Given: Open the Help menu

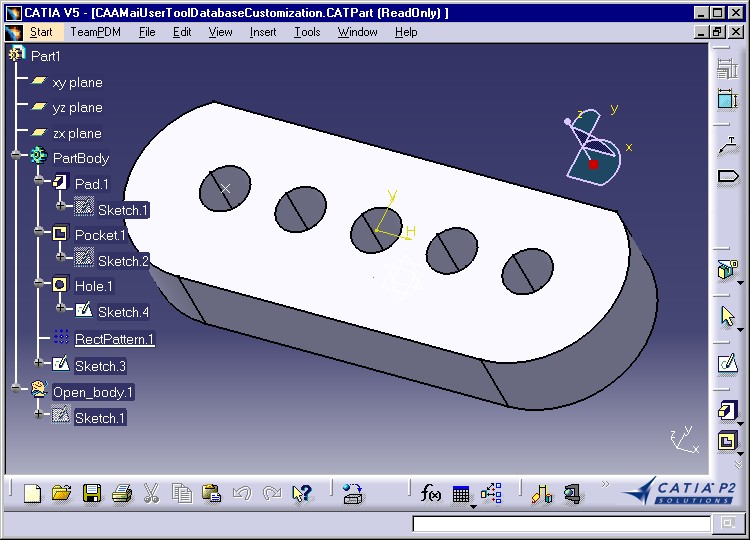Looking at the screenshot, I should click(x=406, y=32).
